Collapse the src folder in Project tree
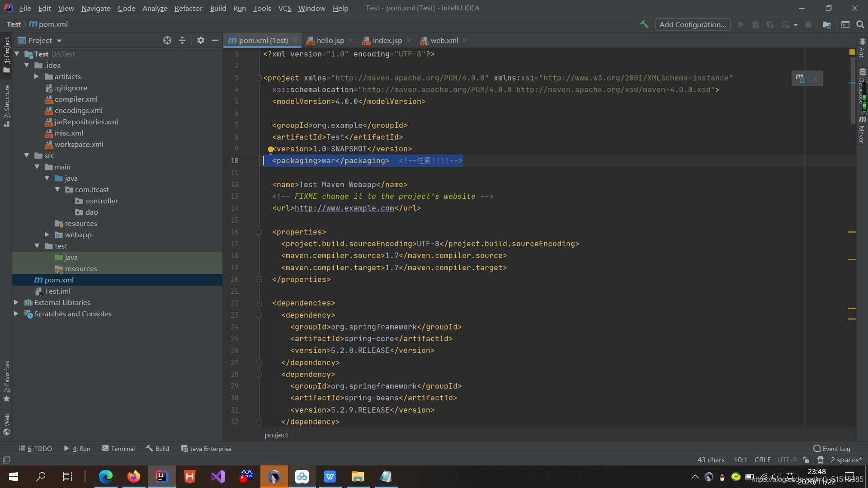The image size is (868, 488). pyautogui.click(x=27, y=155)
